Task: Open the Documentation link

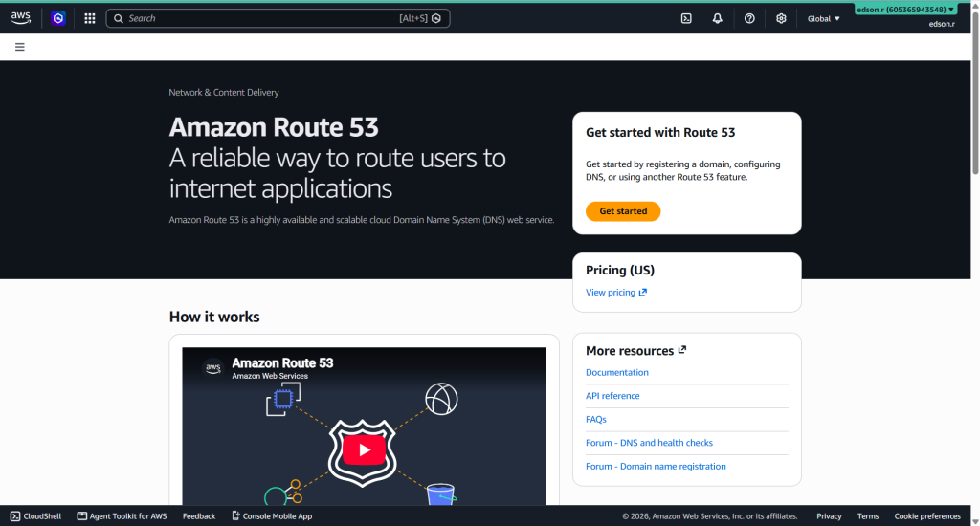Action: click(x=617, y=372)
